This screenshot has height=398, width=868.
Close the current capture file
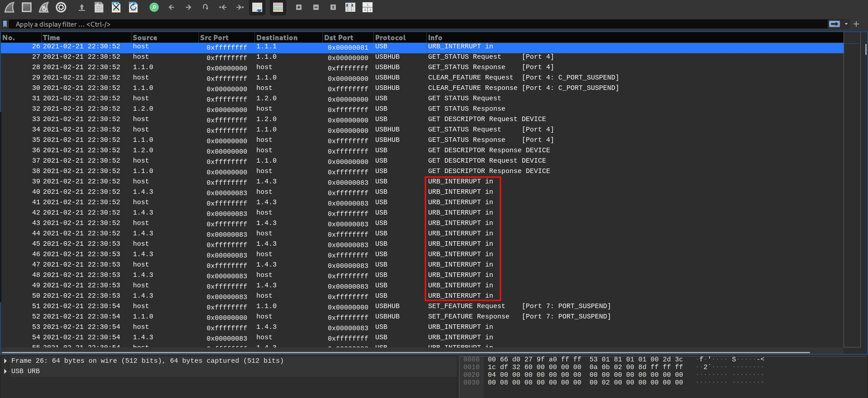point(116,7)
